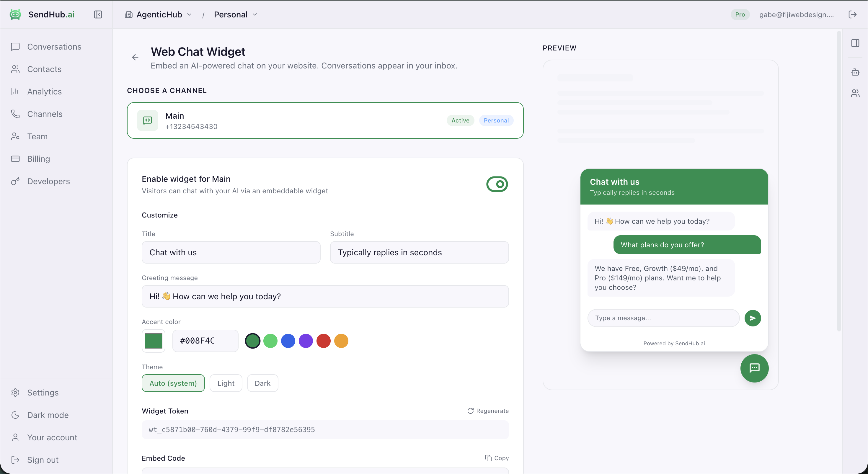Choose the red accent swatch

[324, 341]
